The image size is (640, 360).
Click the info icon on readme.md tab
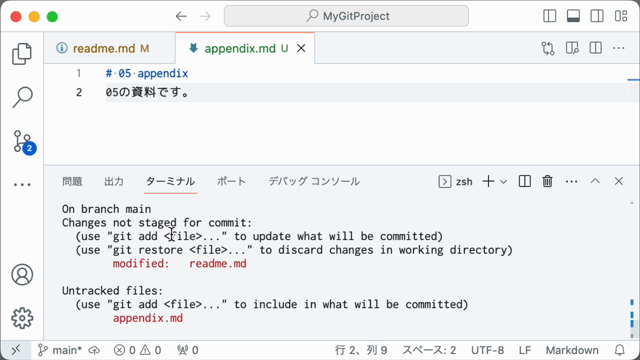tap(62, 48)
